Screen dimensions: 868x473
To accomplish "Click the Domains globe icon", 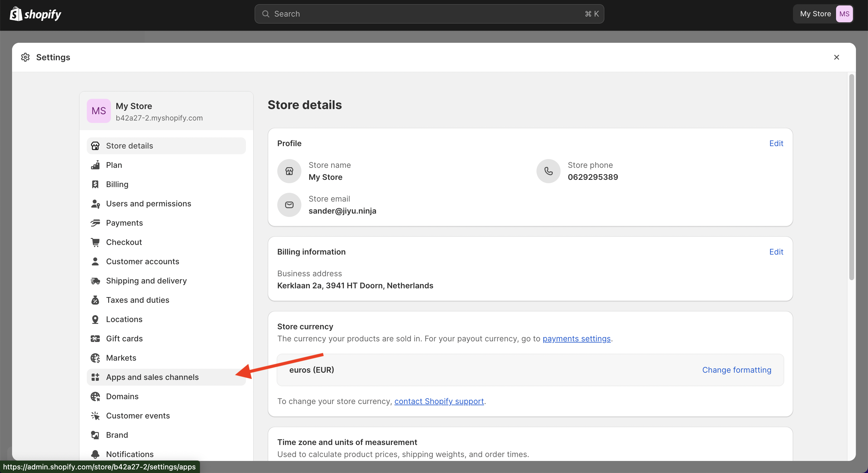I will (x=95, y=396).
